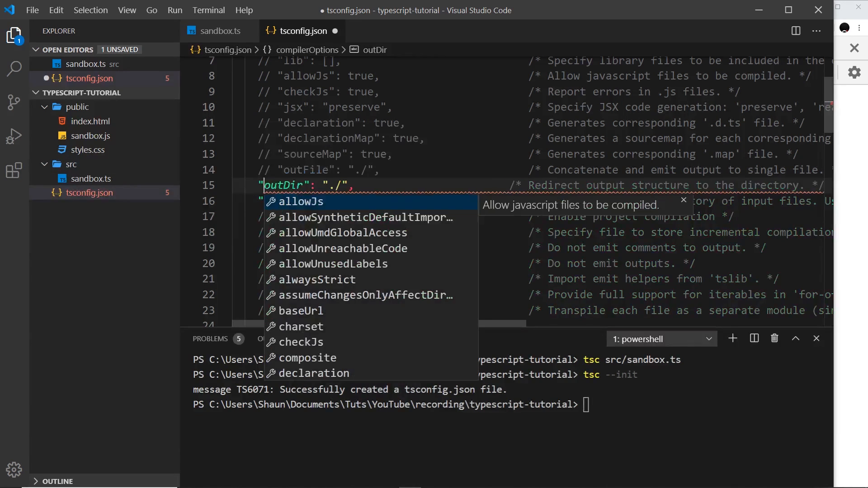Click outDir in the breadcrumb
The image size is (868, 488).
coord(375,50)
